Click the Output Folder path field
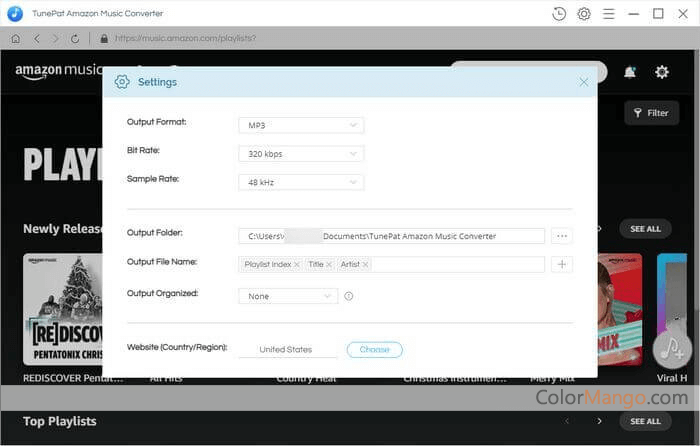Image resolution: width=700 pixels, height=446 pixels. (391, 236)
